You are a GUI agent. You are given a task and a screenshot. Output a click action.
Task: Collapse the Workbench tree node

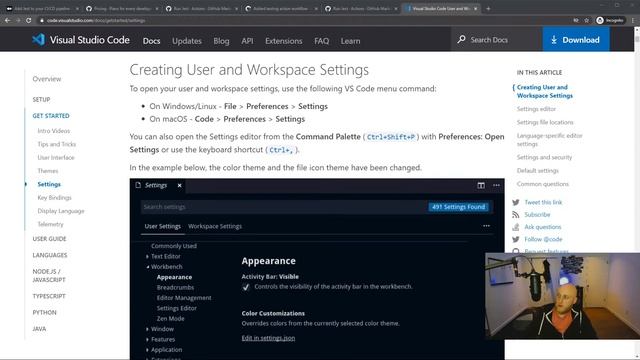pos(147,267)
